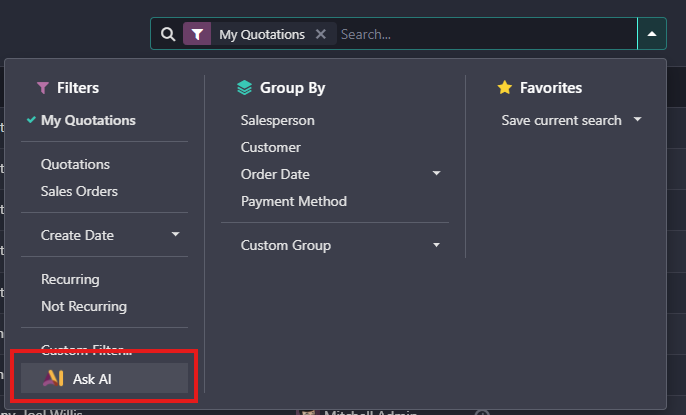Click into the Search input field
Image resolution: width=686 pixels, height=415 pixels.
pos(480,34)
